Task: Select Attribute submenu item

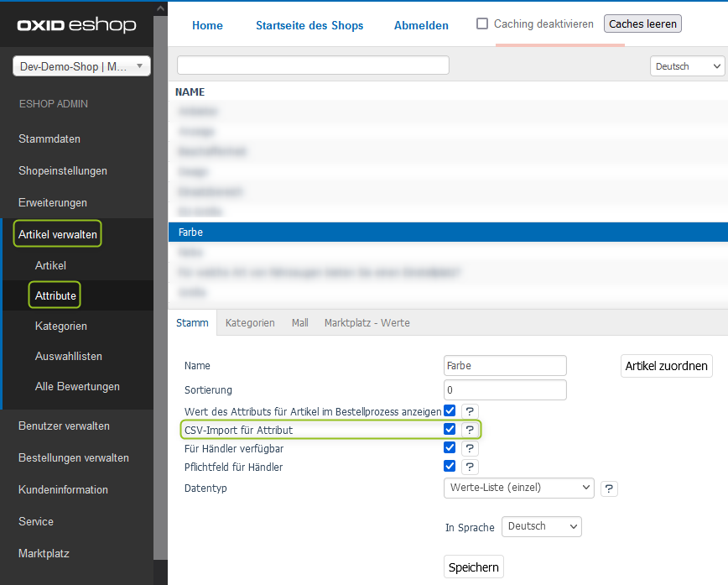Action: (x=55, y=295)
